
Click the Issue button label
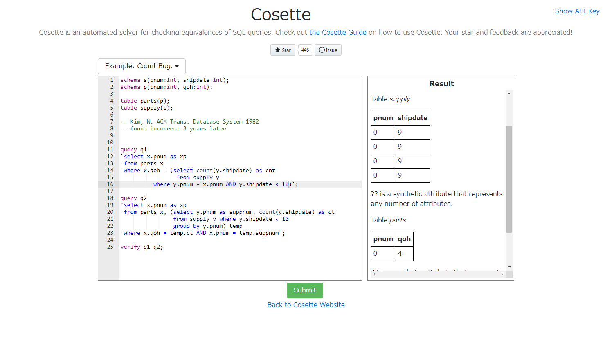click(x=331, y=49)
